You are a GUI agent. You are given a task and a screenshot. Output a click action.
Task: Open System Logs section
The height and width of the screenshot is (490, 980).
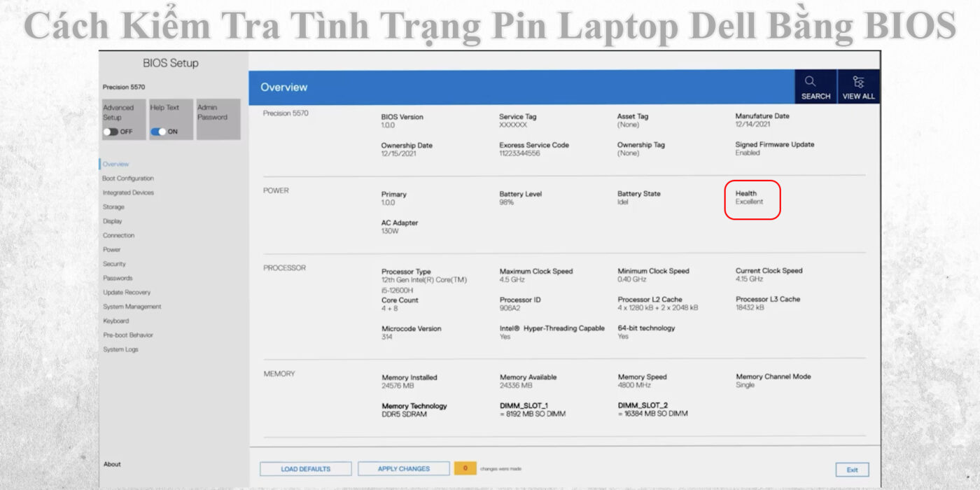(x=120, y=349)
